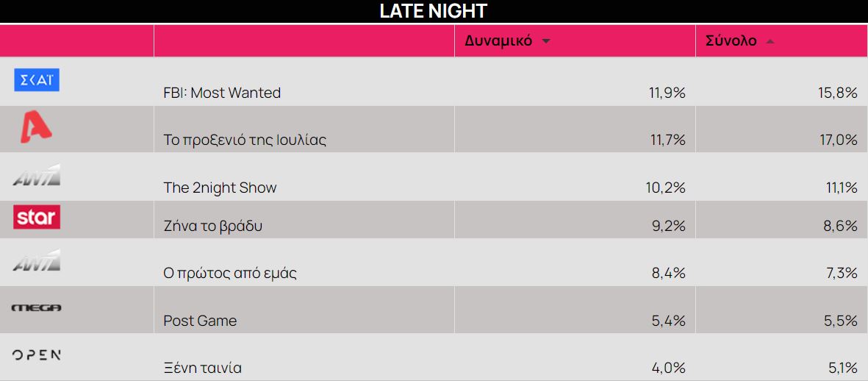868x381 pixels.
Task: Click the LATE NIGHT table heading
Action: click(434, 11)
